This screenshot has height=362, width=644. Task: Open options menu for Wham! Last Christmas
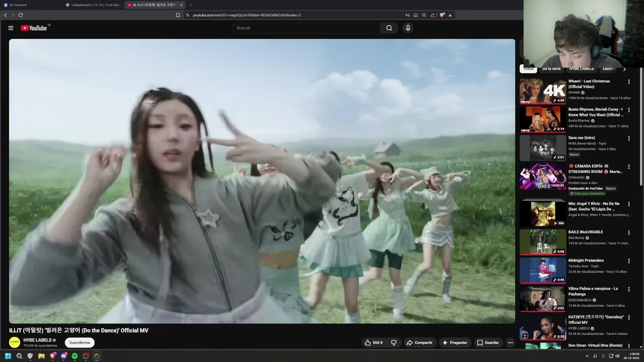click(x=628, y=81)
